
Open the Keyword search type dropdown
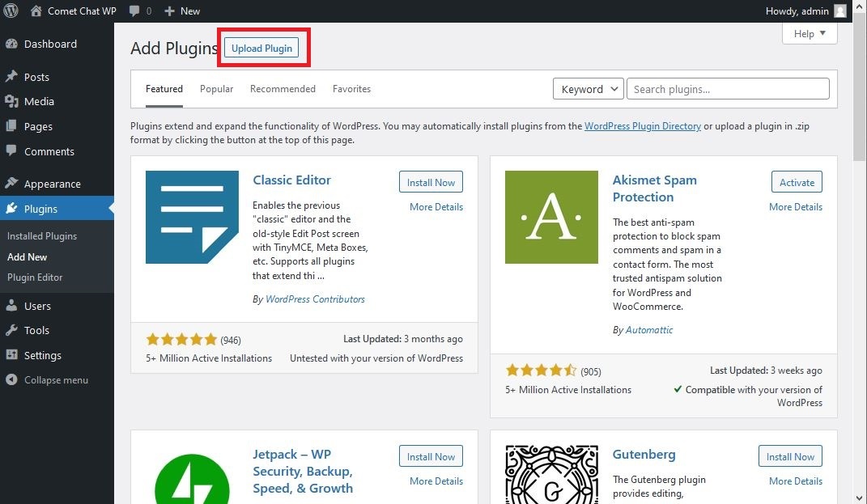click(589, 89)
